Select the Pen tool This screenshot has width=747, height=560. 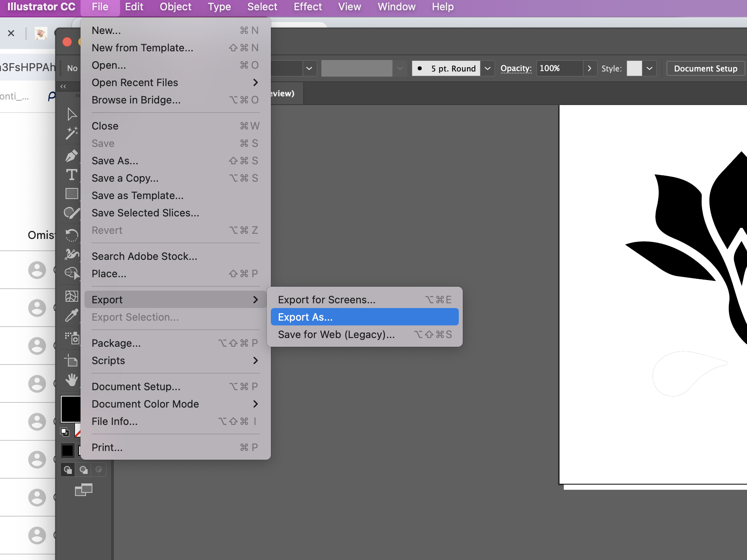click(x=71, y=156)
